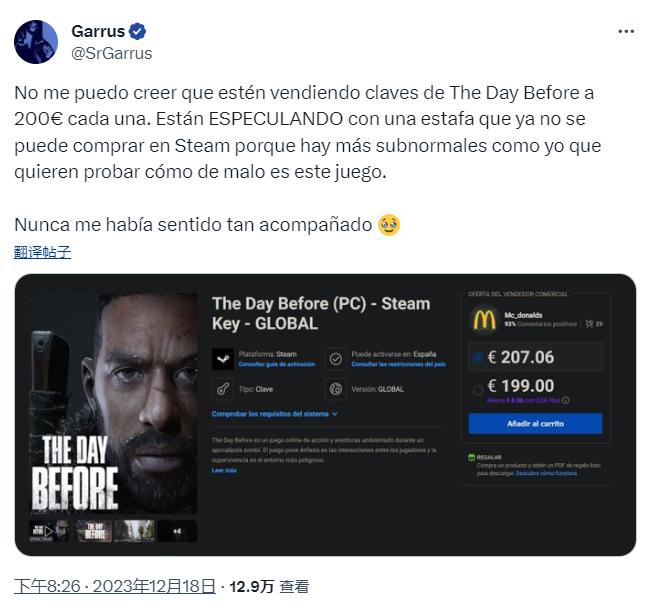
Task: Click the GLOBAL version globe icon
Action: pyautogui.click(x=336, y=389)
